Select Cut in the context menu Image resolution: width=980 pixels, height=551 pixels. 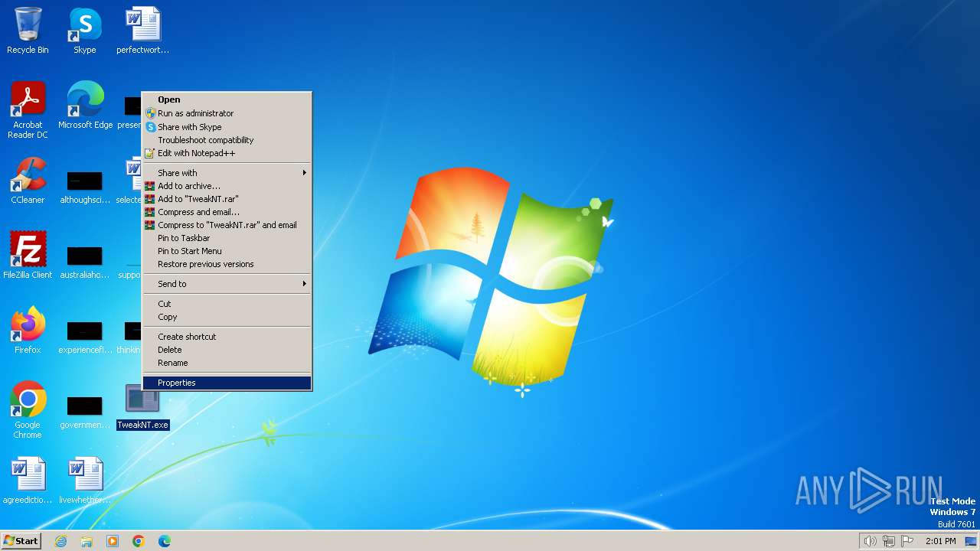[227, 304]
